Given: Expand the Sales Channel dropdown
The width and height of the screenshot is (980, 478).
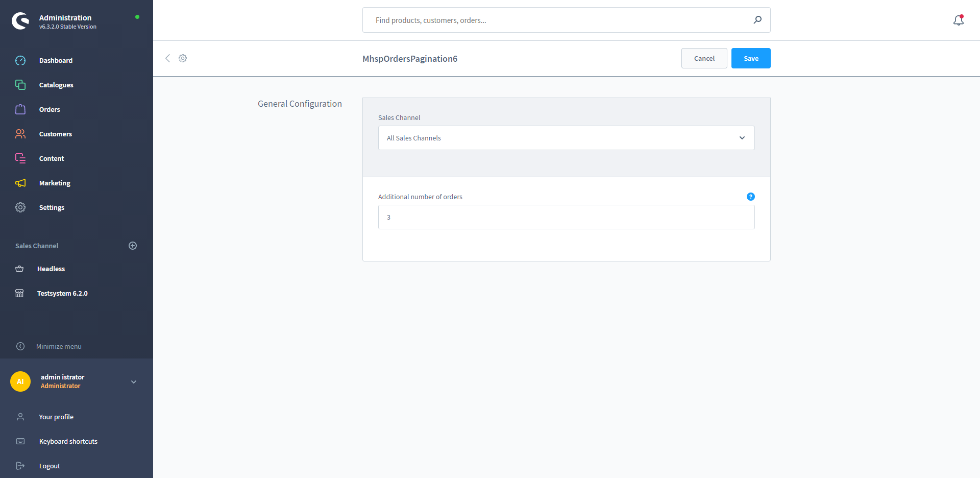Looking at the screenshot, I should pos(566,138).
